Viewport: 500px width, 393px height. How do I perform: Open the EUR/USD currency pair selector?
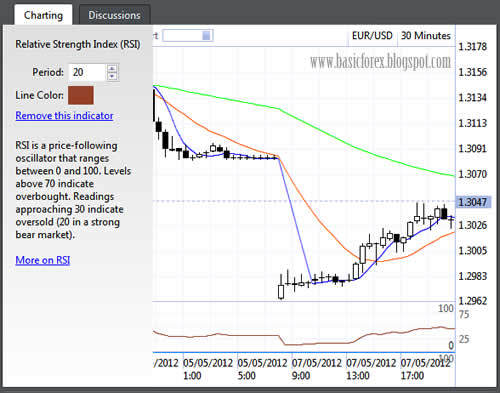pos(372,36)
